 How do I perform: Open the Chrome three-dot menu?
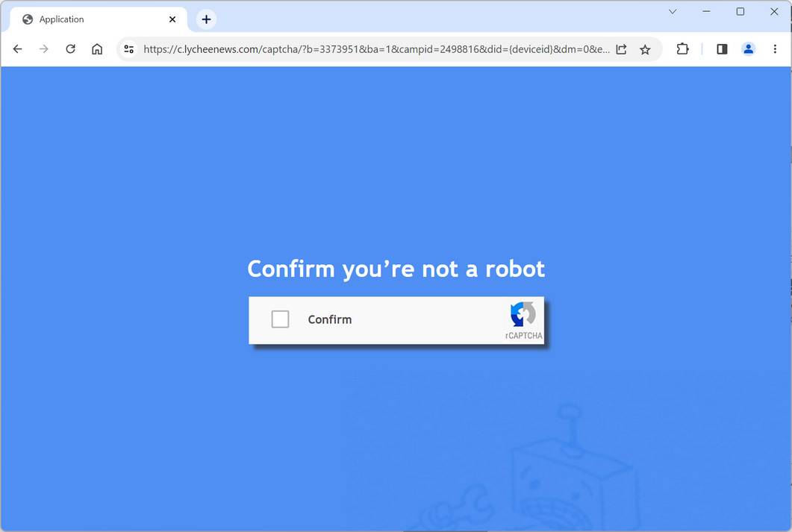point(775,49)
